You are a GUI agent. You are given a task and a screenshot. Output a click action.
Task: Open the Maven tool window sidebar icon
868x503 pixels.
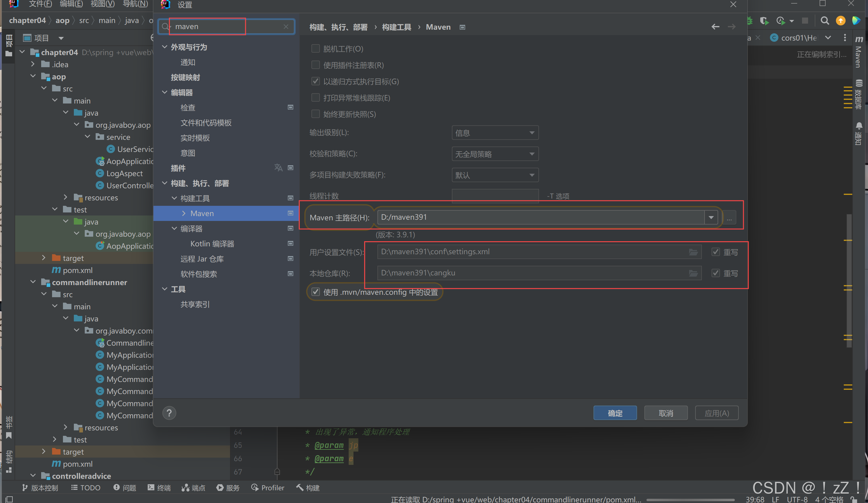pyautogui.click(x=859, y=52)
